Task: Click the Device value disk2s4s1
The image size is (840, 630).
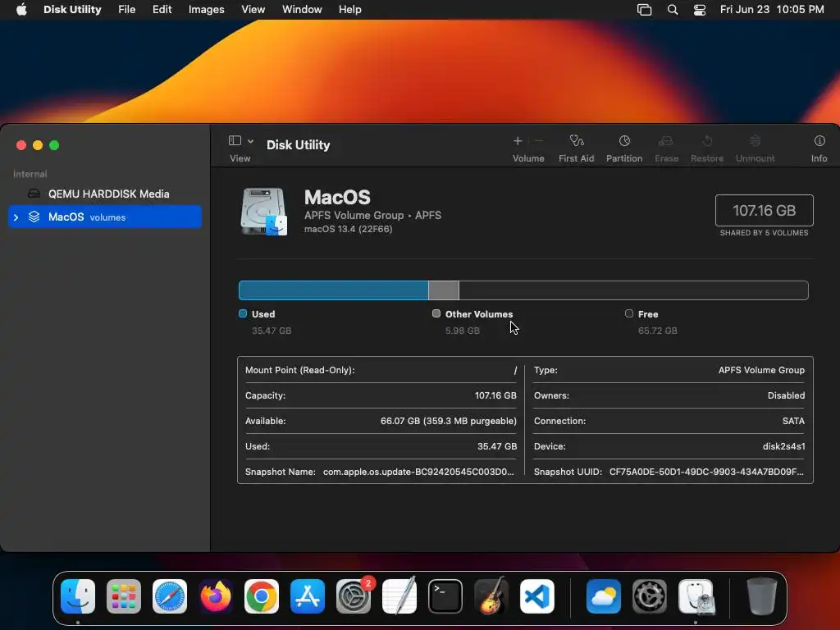Action: (x=783, y=446)
